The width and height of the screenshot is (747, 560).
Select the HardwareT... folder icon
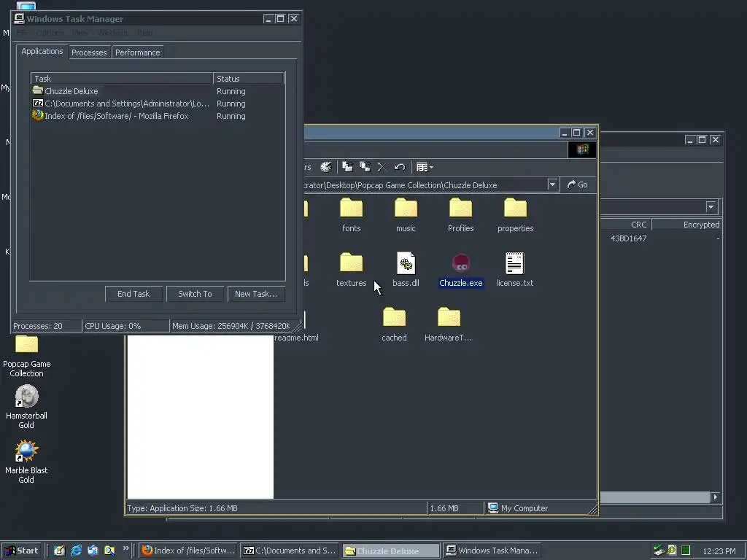449,318
